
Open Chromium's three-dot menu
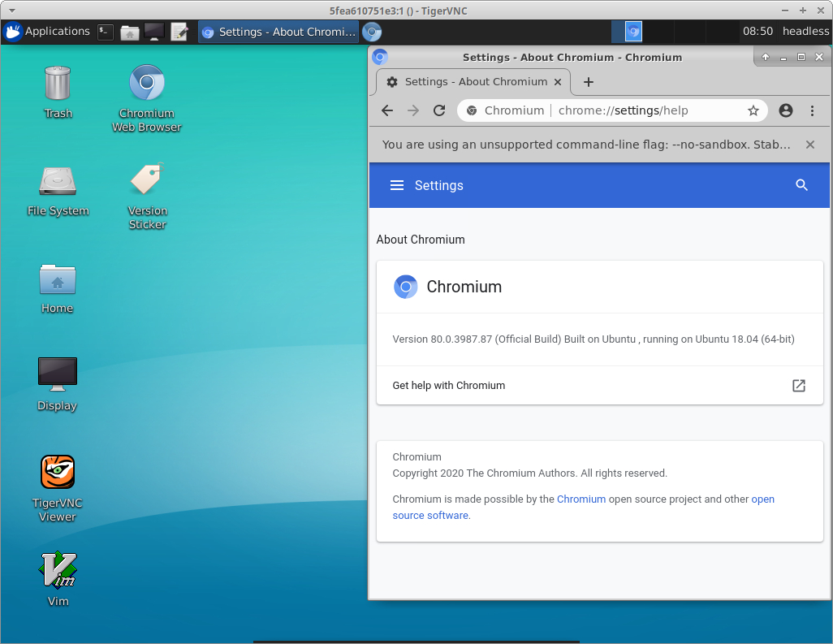[812, 110]
